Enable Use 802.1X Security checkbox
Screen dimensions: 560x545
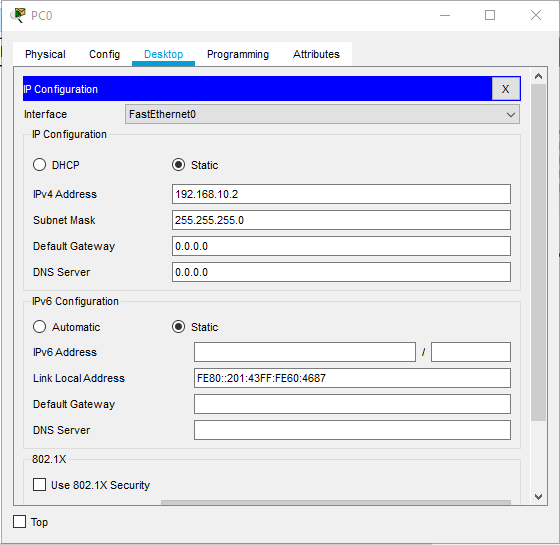coord(39,485)
